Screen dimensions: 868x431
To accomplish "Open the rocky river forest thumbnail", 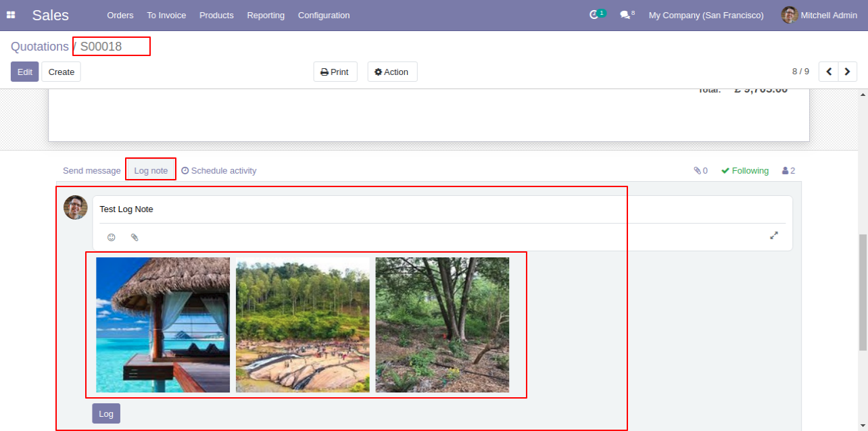I will point(303,325).
